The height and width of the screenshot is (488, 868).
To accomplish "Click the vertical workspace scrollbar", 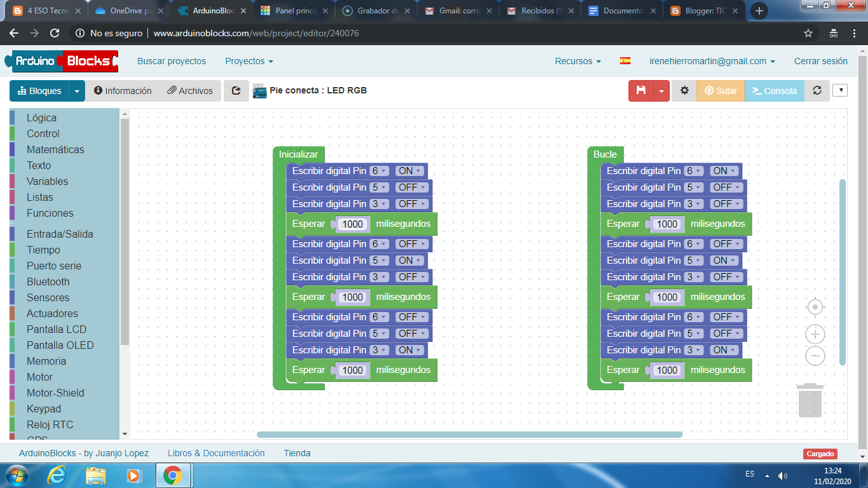I will (x=843, y=272).
